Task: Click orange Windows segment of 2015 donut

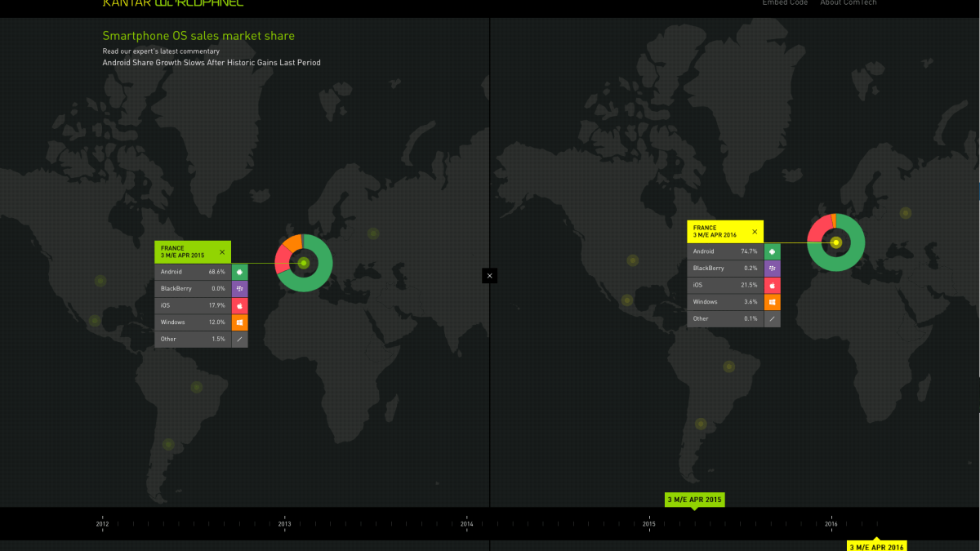Action: pyautogui.click(x=293, y=243)
